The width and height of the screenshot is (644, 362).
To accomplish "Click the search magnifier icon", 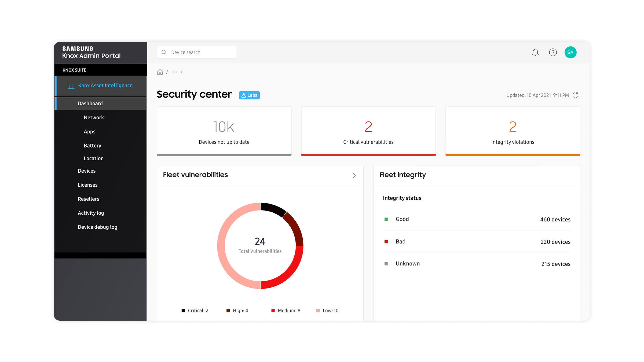I will coord(164,52).
